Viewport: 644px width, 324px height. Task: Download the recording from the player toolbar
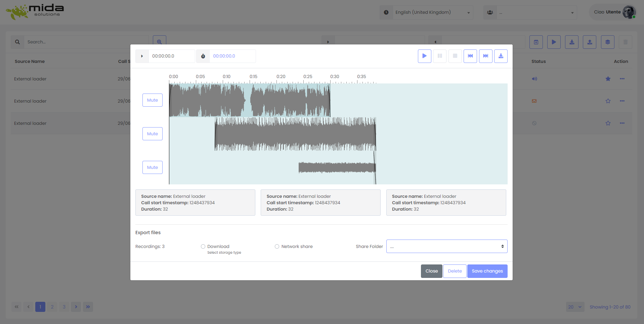(x=501, y=56)
